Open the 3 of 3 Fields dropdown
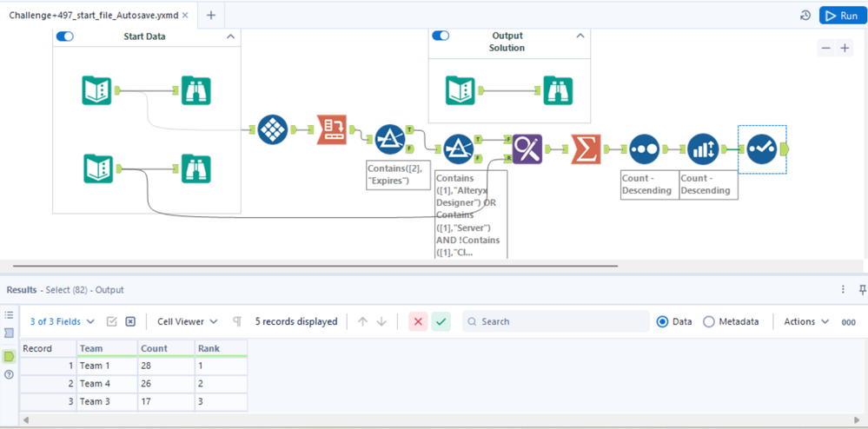Image resolution: width=868 pixels, height=429 pixels. (62, 321)
